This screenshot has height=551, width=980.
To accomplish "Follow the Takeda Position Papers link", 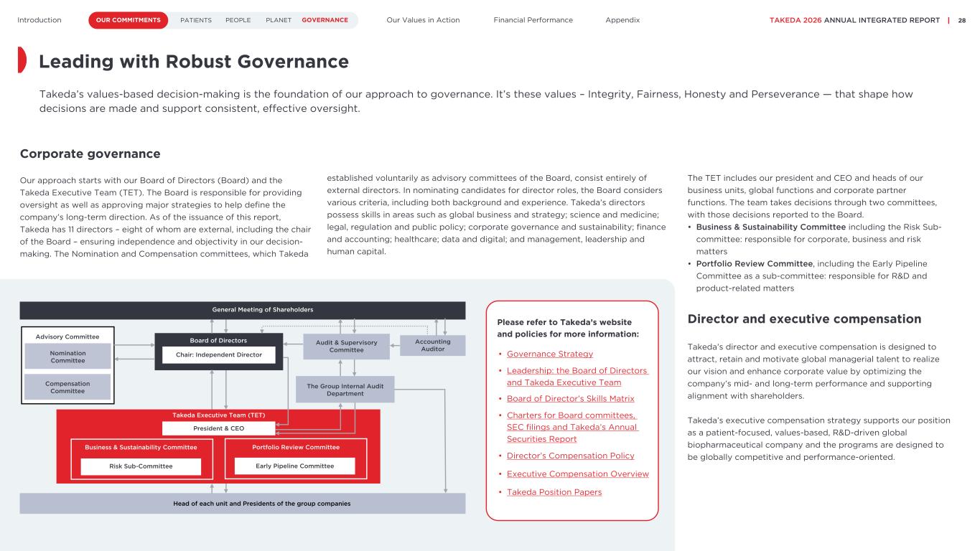I will click(x=554, y=492).
